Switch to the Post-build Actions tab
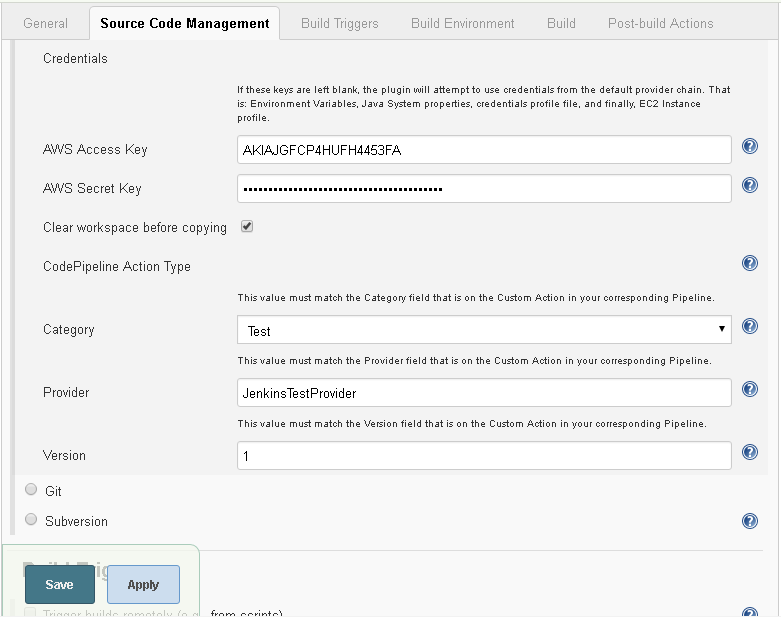Viewport: 781px width, 617px height. [x=660, y=23]
